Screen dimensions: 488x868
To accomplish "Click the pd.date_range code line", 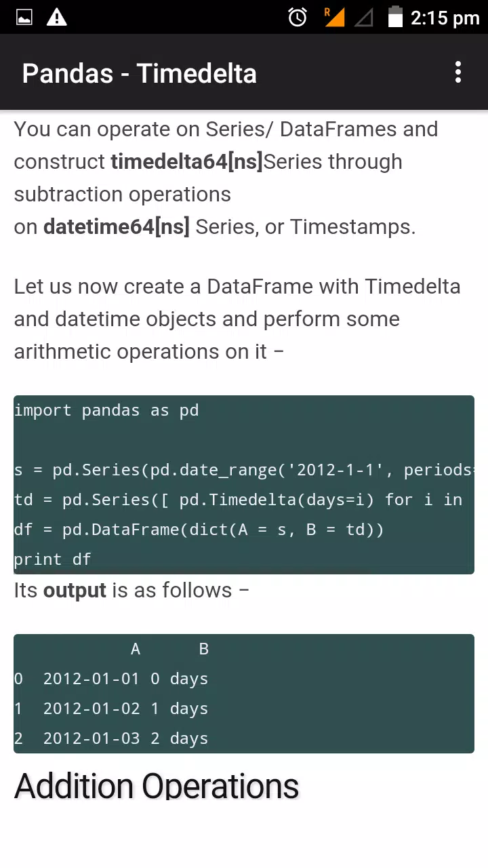I will point(244,471).
